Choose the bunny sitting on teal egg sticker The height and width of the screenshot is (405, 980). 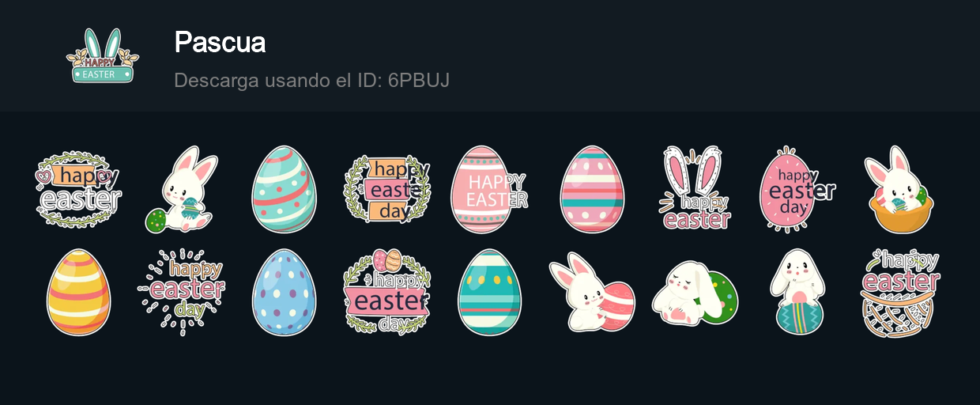pyautogui.click(x=797, y=293)
